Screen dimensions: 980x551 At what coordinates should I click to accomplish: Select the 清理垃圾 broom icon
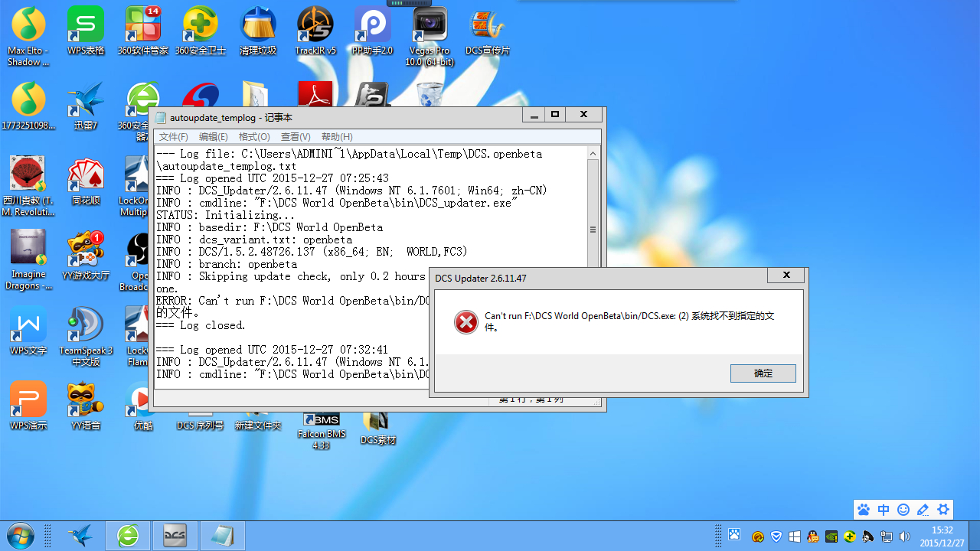tap(258, 31)
